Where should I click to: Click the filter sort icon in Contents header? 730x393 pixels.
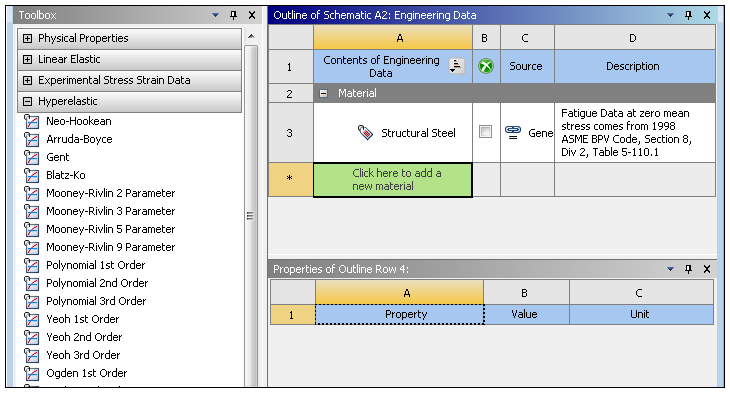456,66
